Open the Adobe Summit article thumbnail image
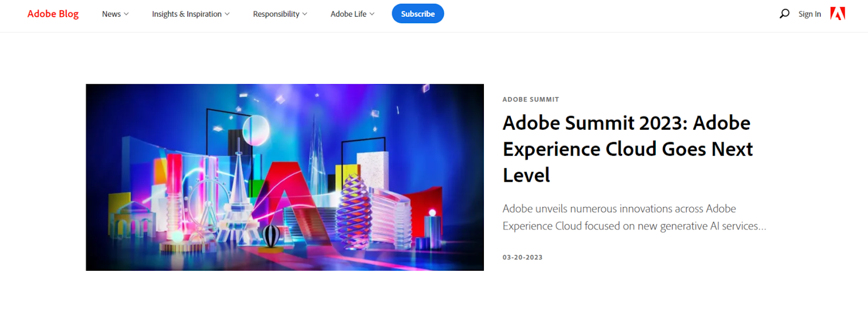This screenshot has width=868, height=312. [x=285, y=177]
